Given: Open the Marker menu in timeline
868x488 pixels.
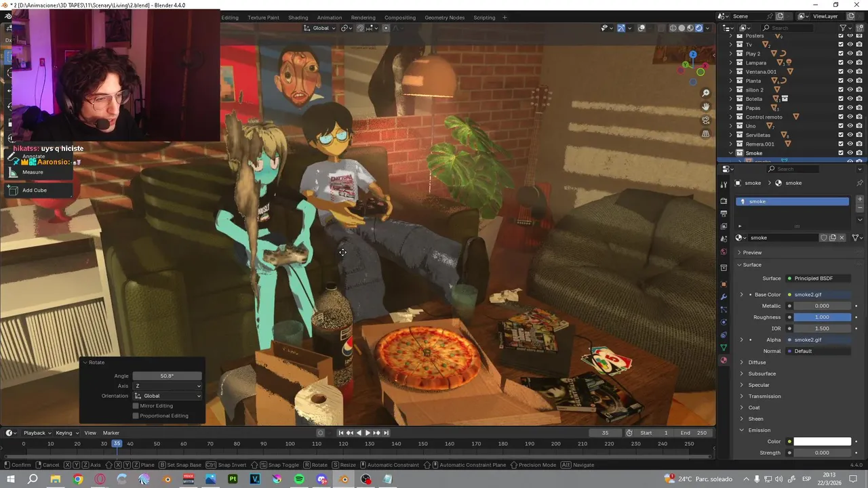Looking at the screenshot, I should [x=111, y=433].
